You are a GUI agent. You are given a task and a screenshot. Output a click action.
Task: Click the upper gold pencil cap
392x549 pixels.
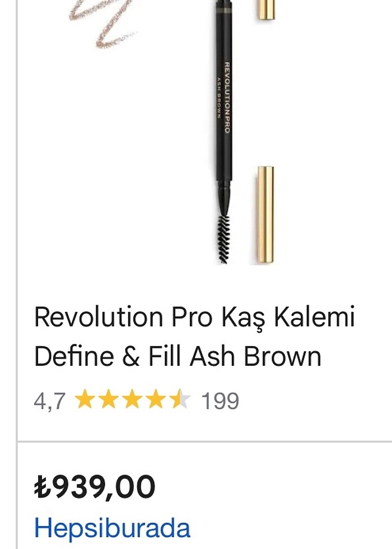tap(267, 10)
